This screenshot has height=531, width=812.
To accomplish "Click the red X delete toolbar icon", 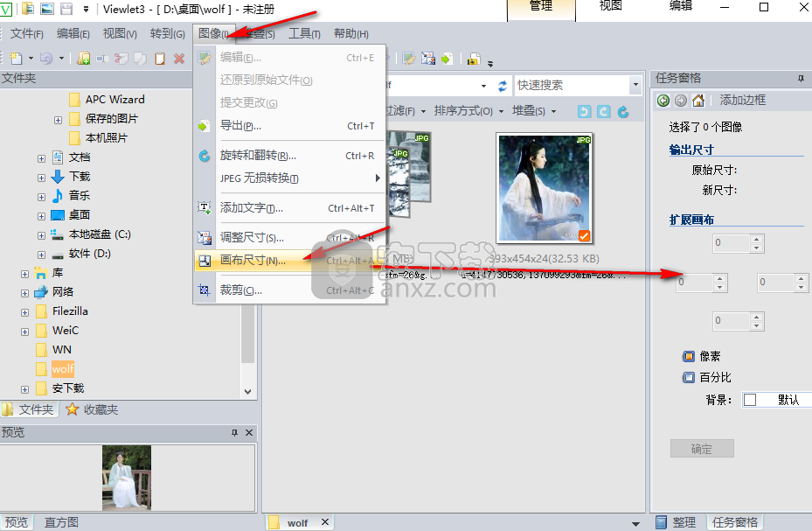I will pos(179,59).
